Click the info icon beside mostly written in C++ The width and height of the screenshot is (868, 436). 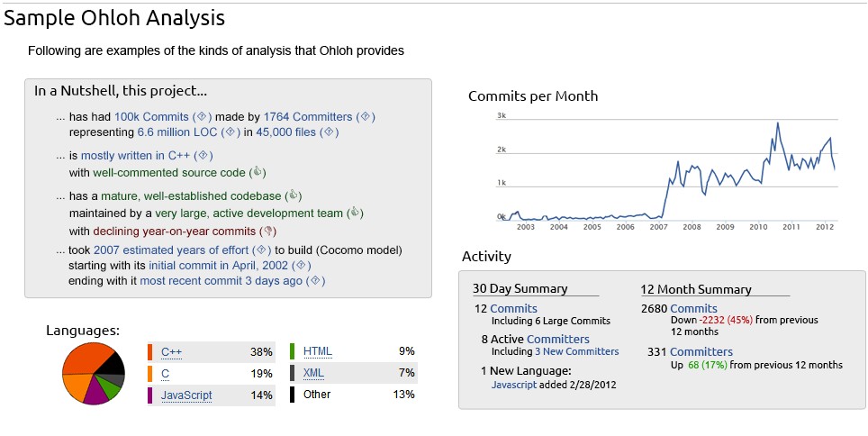(x=203, y=156)
